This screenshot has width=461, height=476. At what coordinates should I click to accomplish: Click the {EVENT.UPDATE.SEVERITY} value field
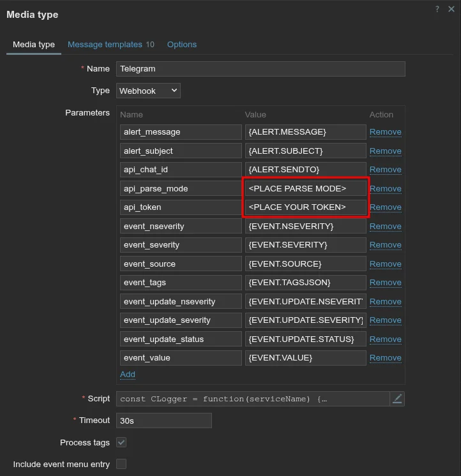point(305,320)
